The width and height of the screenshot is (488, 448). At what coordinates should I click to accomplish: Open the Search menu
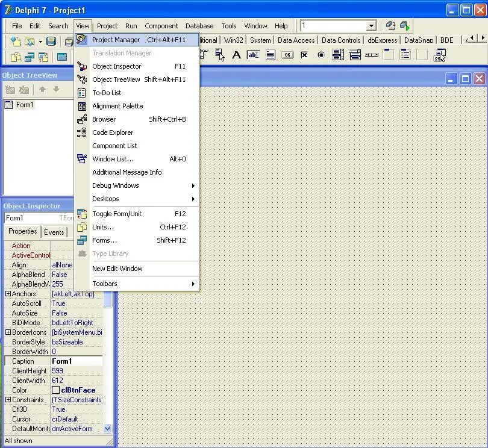point(58,26)
